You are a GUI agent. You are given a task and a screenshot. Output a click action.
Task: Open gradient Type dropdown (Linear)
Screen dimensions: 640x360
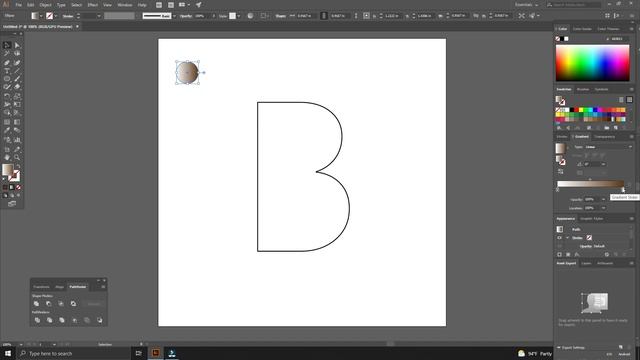(609, 147)
